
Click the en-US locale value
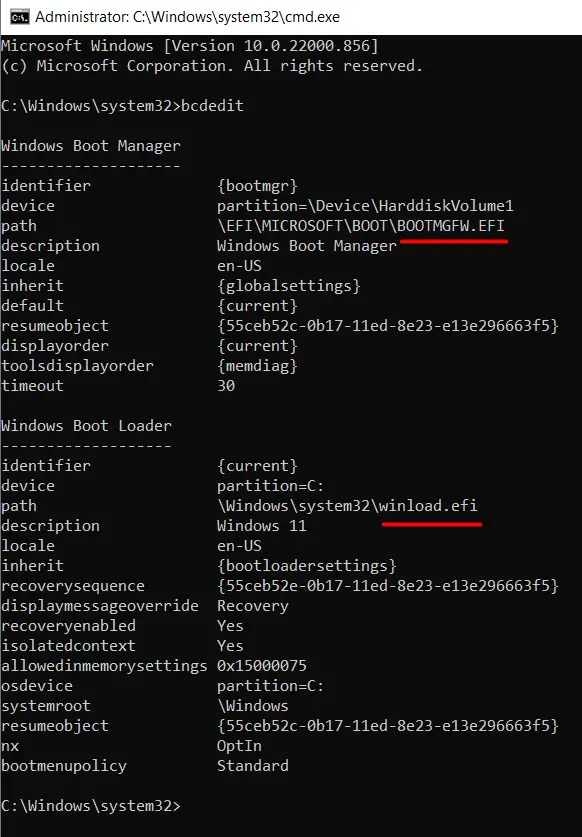pos(241,265)
